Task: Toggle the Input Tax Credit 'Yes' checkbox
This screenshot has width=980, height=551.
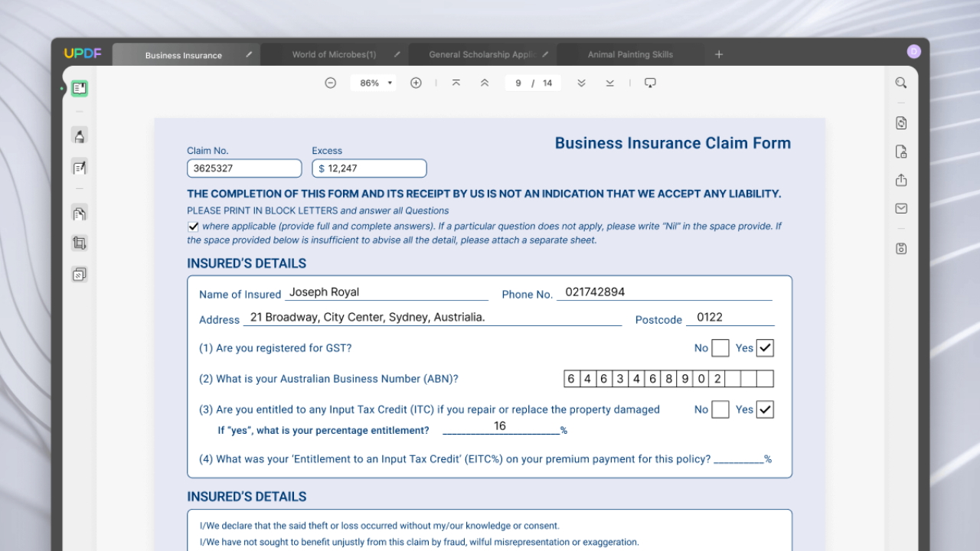Action: point(764,409)
